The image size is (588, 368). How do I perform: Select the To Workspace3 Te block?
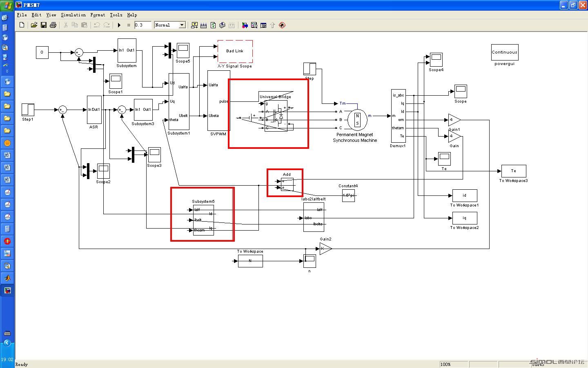[514, 171]
